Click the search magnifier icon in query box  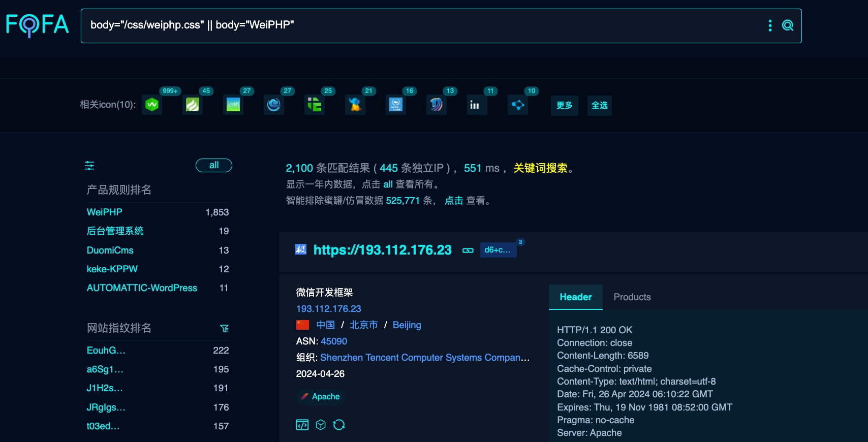787,25
